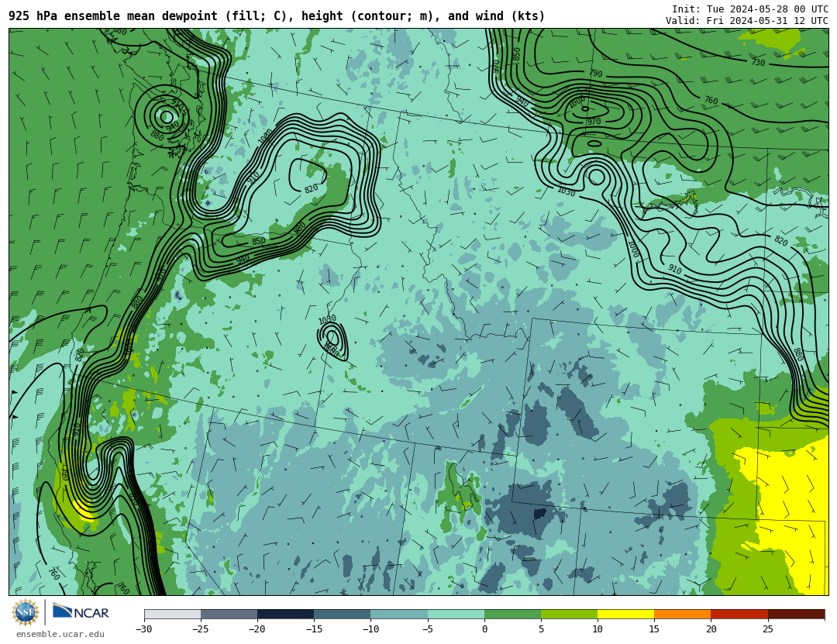Viewport: 837px width, 644px height.
Task: Select the 10 to 15 yellow swatch
Action: point(626,614)
